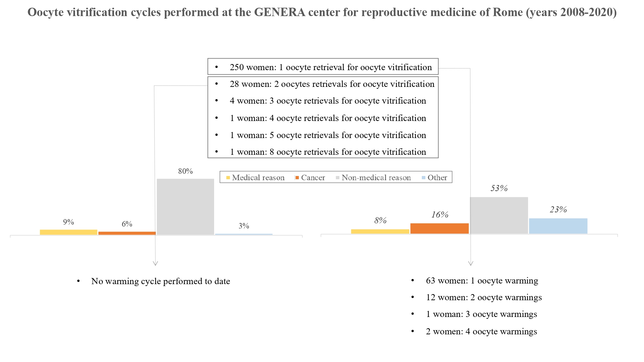Select "2 women: 4 oocyte warmings" text
This screenshot has height=362, width=644.
481,331
